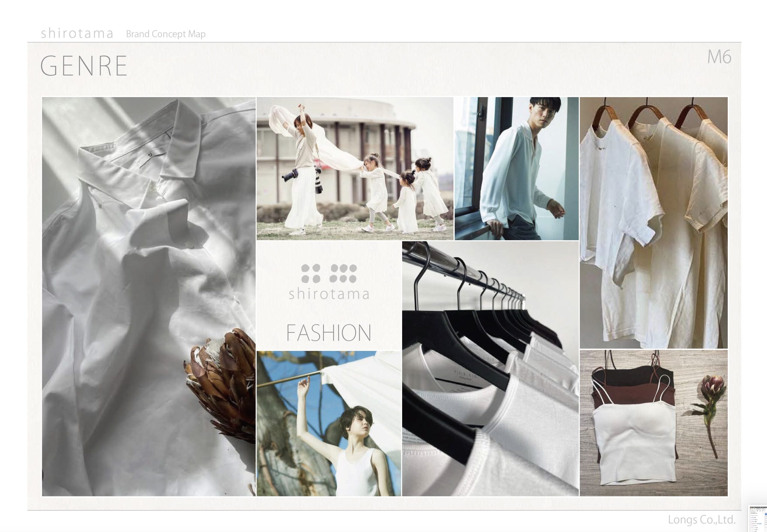
Task: Click the shirotama wordmark under the logo
Action: pos(329,294)
